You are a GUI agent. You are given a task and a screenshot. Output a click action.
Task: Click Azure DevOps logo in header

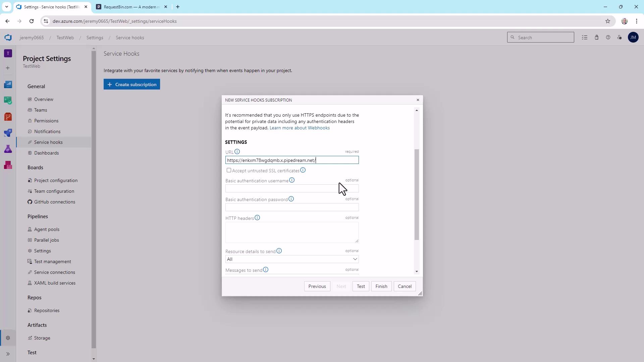[x=8, y=38]
